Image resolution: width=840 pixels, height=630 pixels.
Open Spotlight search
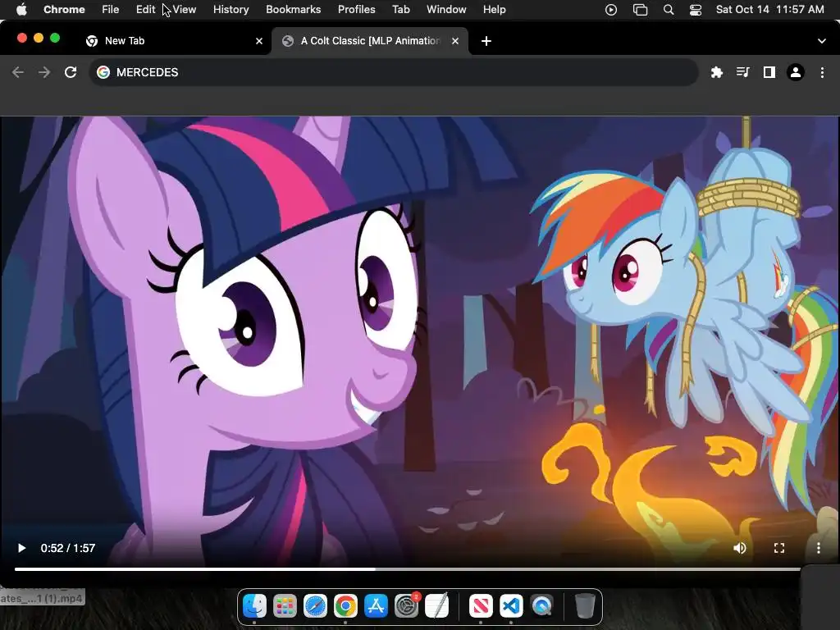click(x=669, y=9)
